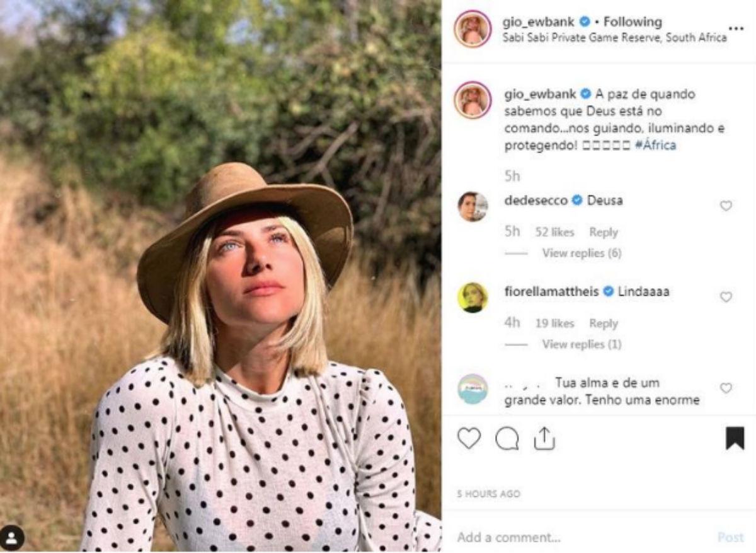Like fiorellamattheis's comment "Lindaaaa"

pos(726,296)
